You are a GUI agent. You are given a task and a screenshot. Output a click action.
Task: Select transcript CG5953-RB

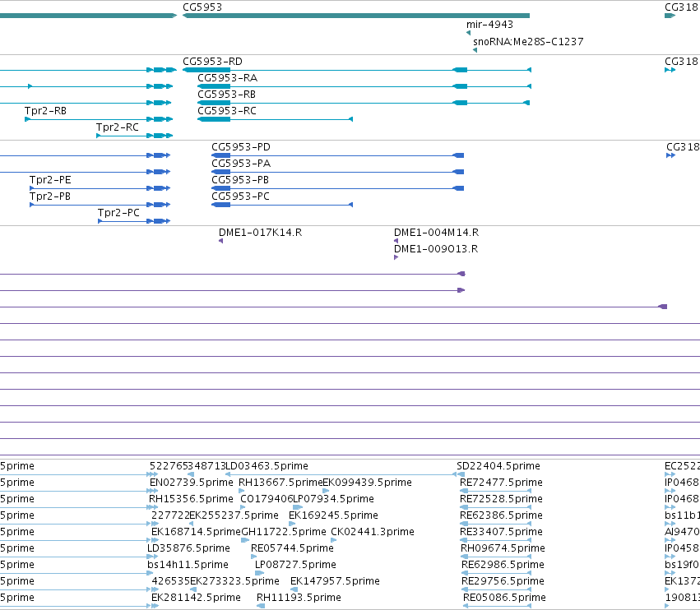click(227, 95)
